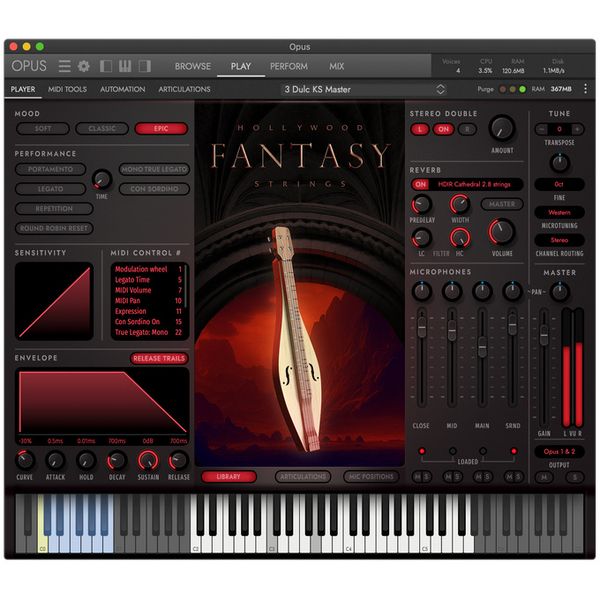The image size is (600, 600).
Task: Open the Automation tab
Action: pos(122,89)
